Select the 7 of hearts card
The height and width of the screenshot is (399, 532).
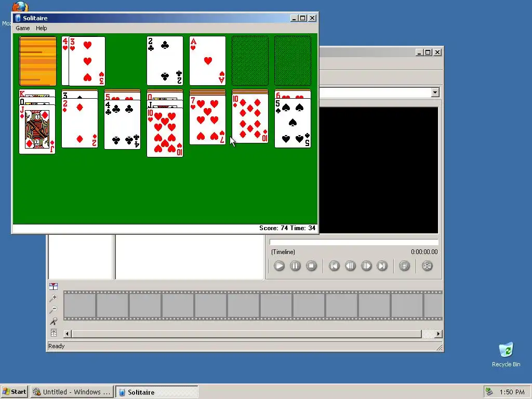[207, 121]
